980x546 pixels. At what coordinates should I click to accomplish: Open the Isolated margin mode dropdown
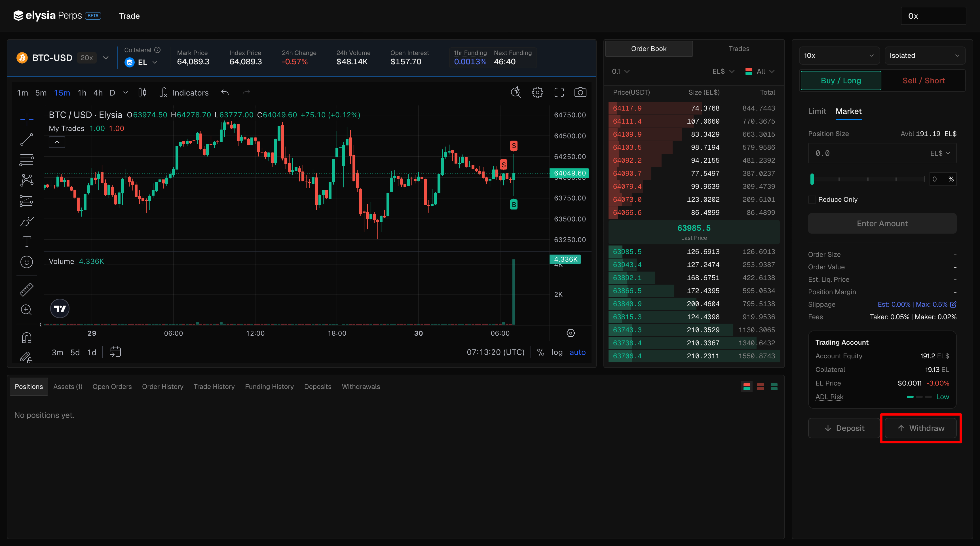pos(925,56)
